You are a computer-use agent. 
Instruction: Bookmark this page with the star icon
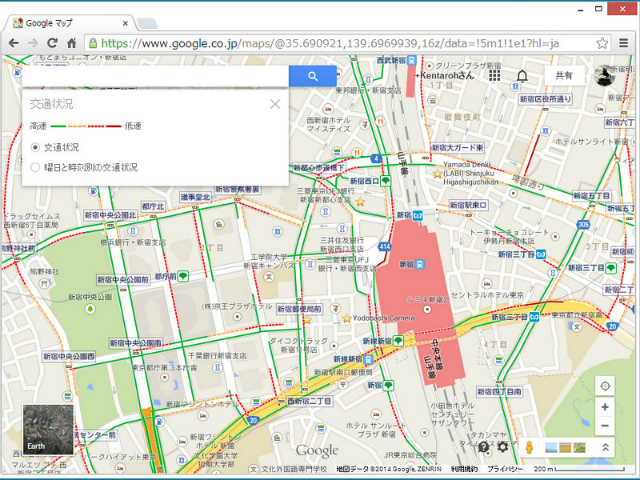pos(602,43)
